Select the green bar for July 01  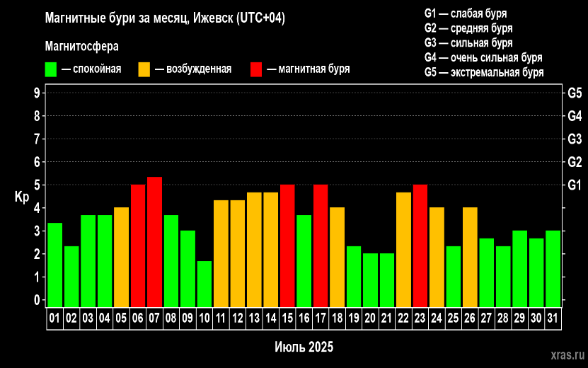tap(55, 265)
